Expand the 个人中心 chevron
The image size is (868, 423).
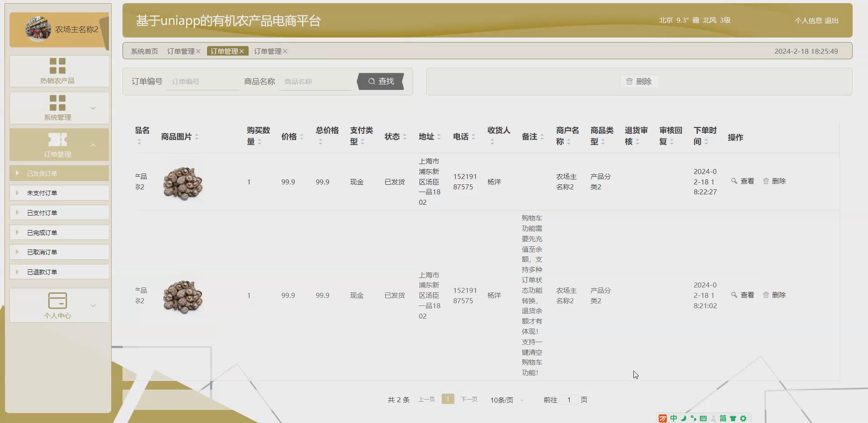coord(93,305)
